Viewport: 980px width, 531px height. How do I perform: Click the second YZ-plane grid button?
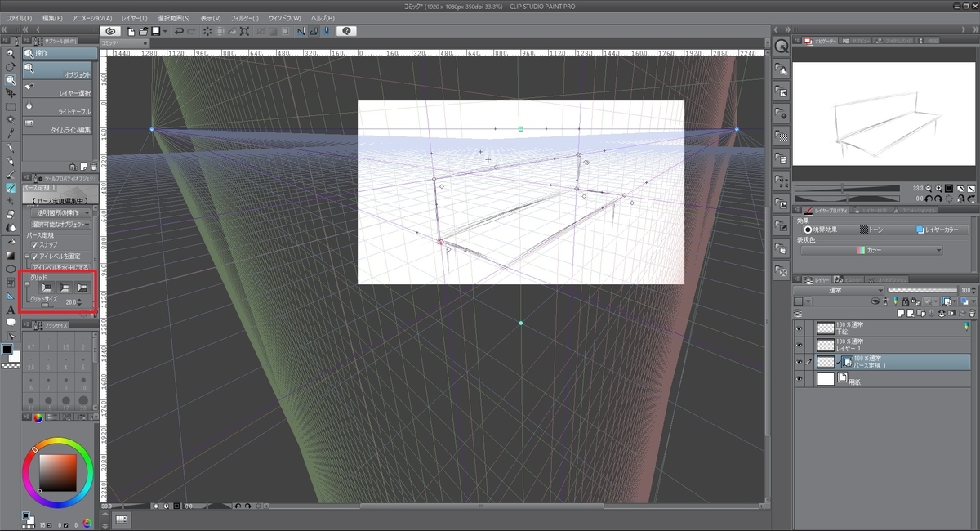tap(65, 288)
